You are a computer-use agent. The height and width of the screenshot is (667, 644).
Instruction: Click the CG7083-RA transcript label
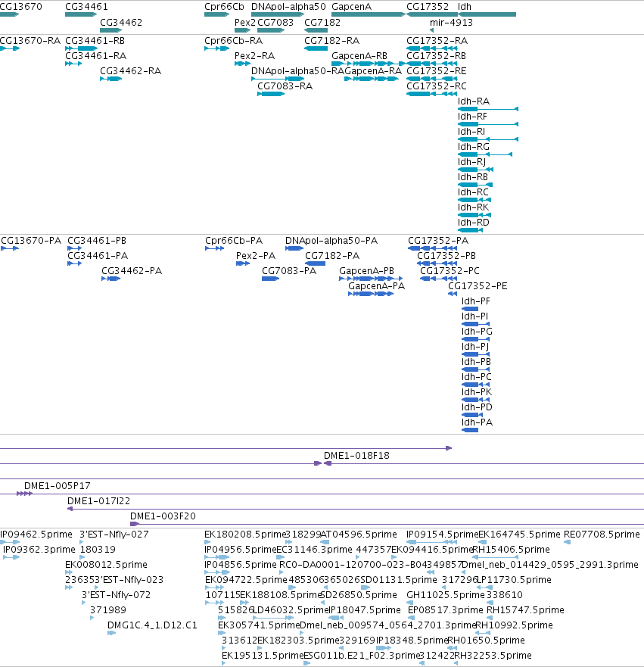click(285, 86)
